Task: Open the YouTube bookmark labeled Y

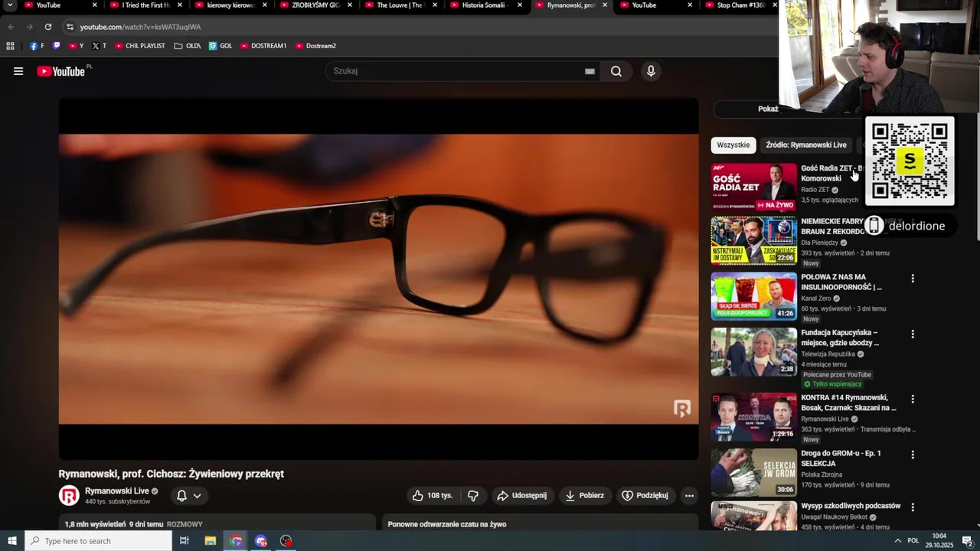Action: coord(76,46)
